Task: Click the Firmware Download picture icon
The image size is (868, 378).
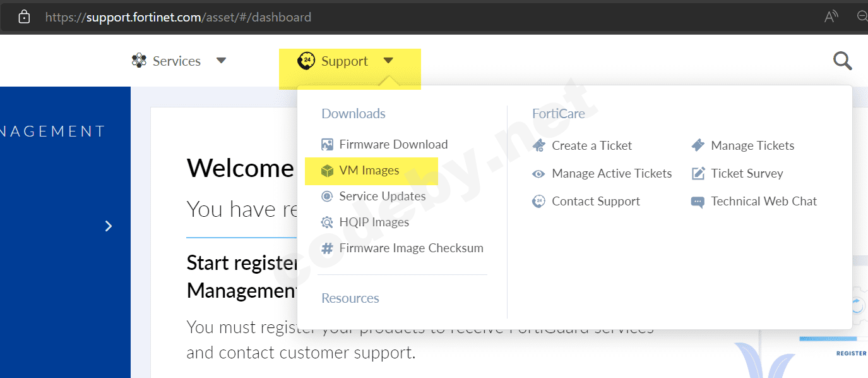Action: 327,145
